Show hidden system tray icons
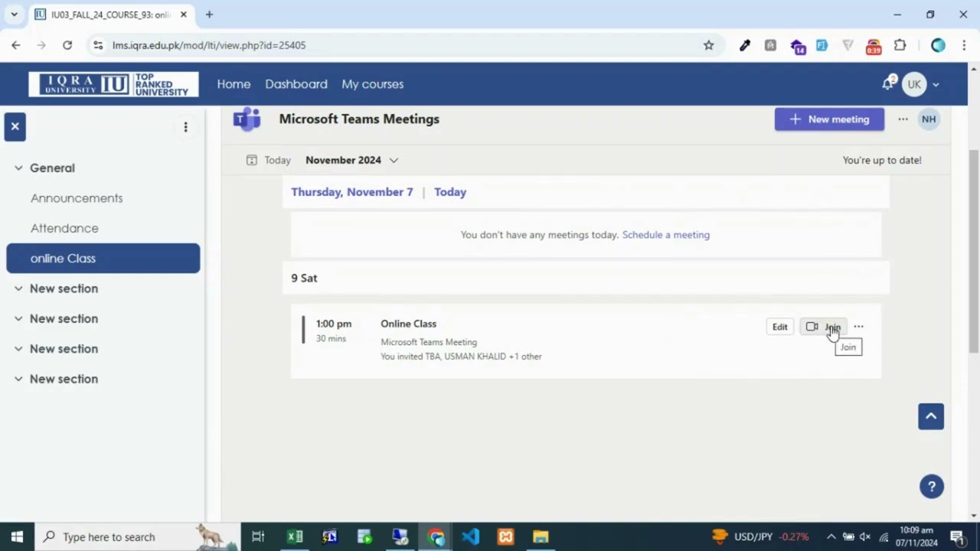Viewport: 980px width, 551px height. (831, 536)
